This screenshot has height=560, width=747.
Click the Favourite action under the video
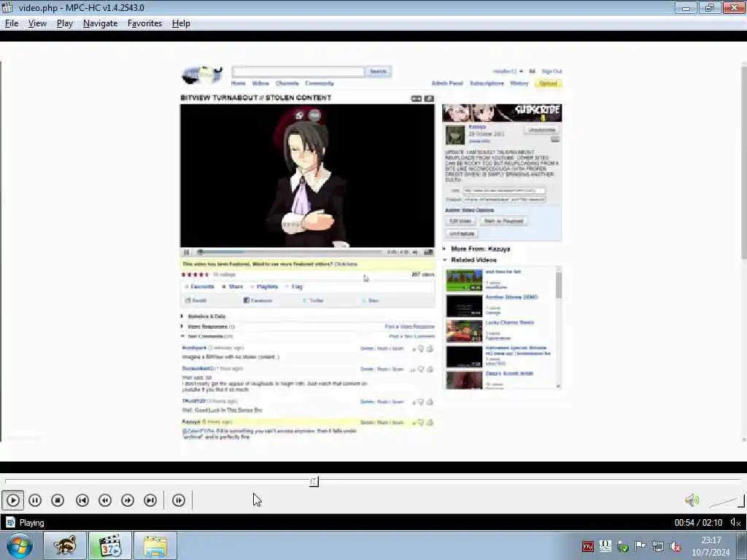click(x=200, y=287)
